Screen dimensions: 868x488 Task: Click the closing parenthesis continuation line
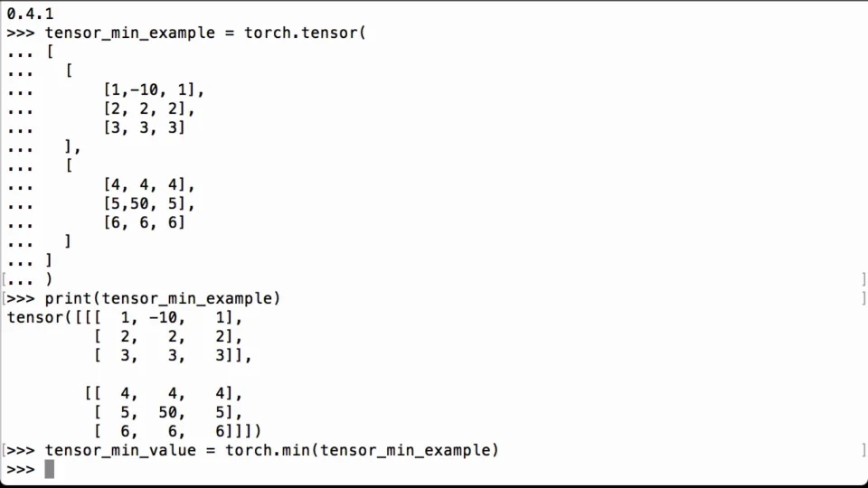click(x=29, y=279)
